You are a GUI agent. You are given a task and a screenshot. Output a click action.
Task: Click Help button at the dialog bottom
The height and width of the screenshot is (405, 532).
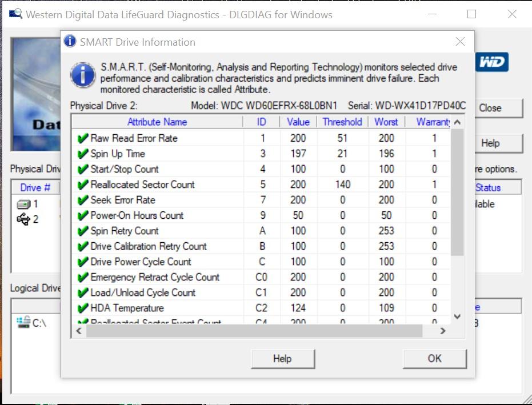pos(283,359)
